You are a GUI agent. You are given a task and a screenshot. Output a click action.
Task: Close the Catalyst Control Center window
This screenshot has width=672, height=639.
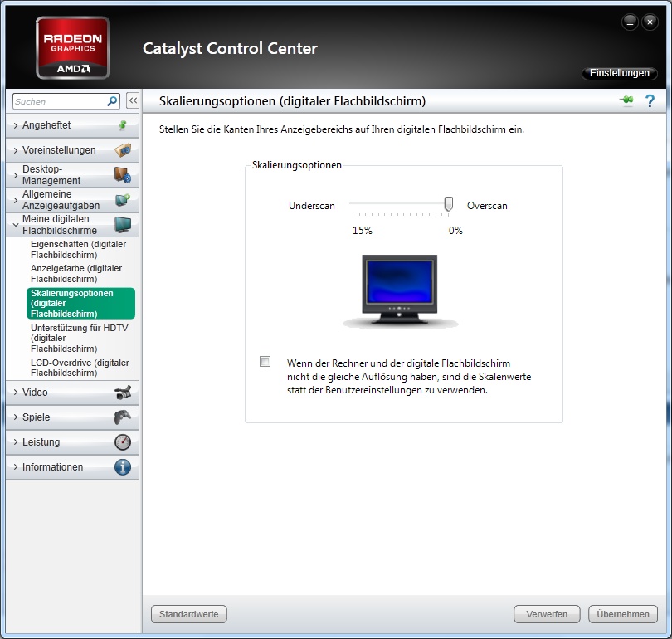pyautogui.click(x=650, y=22)
